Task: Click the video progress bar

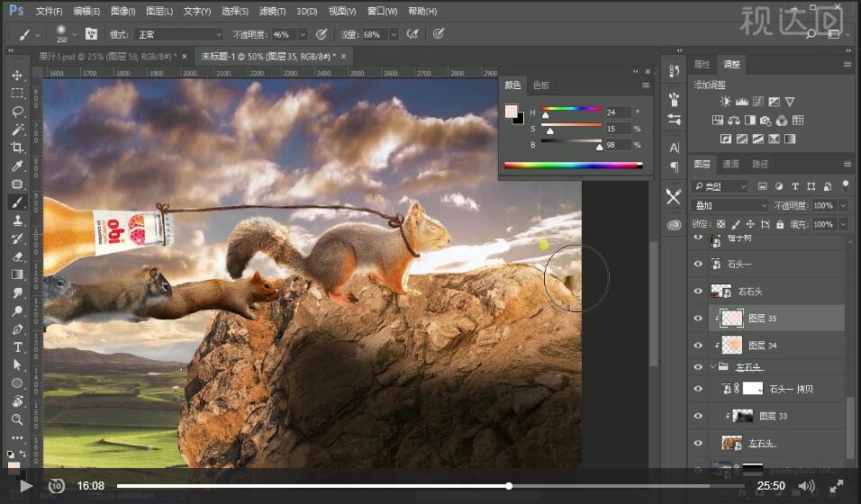Action: tap(430, 486)
